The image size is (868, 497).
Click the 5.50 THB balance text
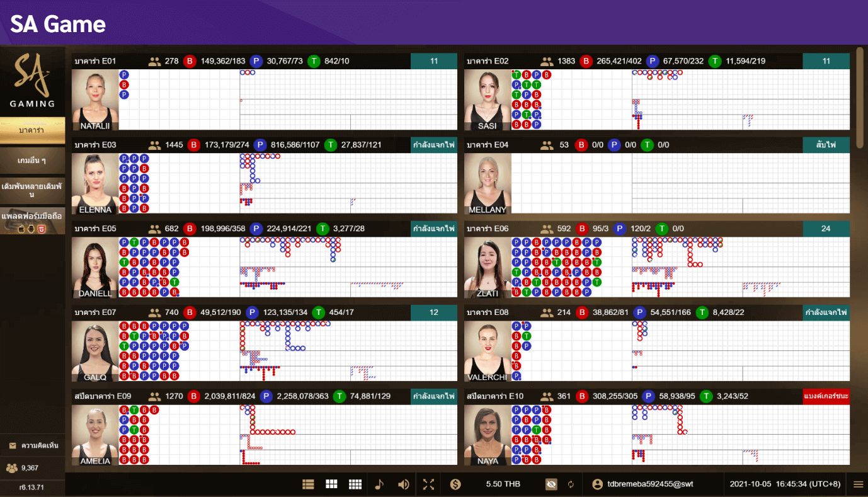click(503, 484)
